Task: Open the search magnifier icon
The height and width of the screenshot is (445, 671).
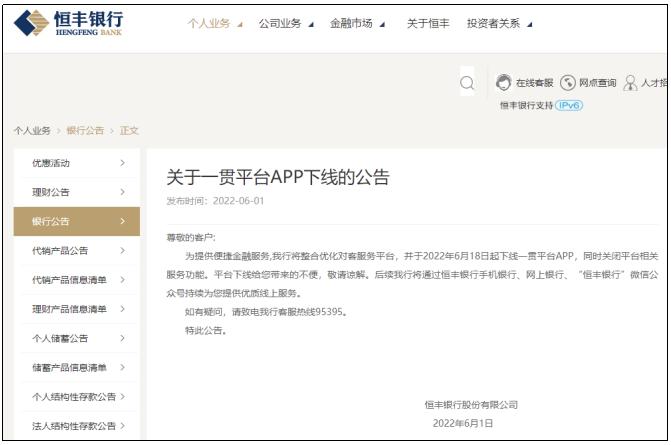Action: [x=467, y=83]
